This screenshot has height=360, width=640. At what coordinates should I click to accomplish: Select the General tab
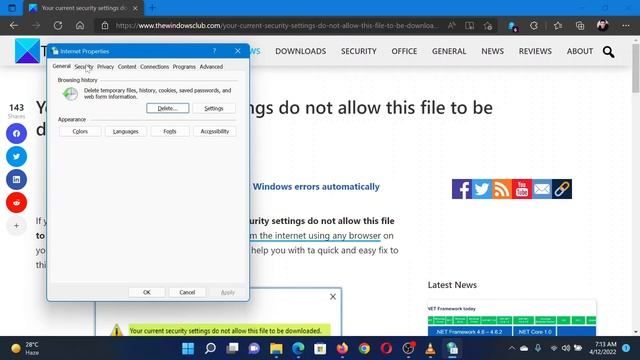click(62, 66)
